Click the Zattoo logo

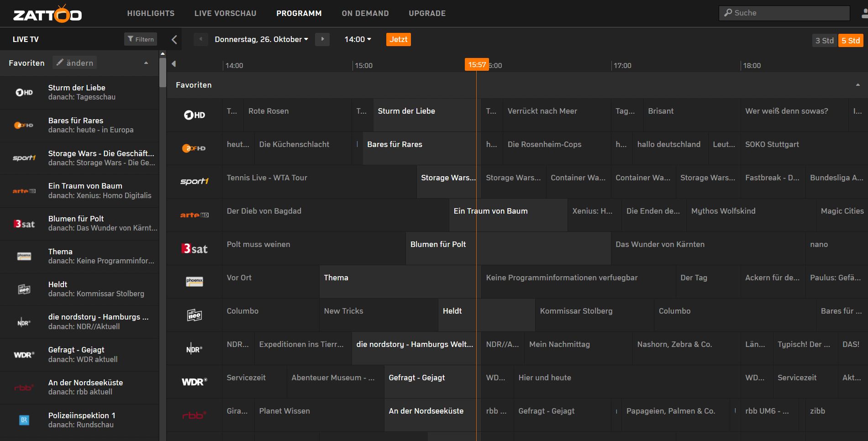[x=47, y=14]
